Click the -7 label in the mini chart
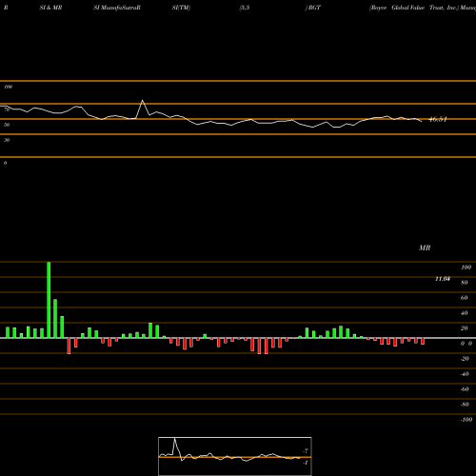 point(306,451)
